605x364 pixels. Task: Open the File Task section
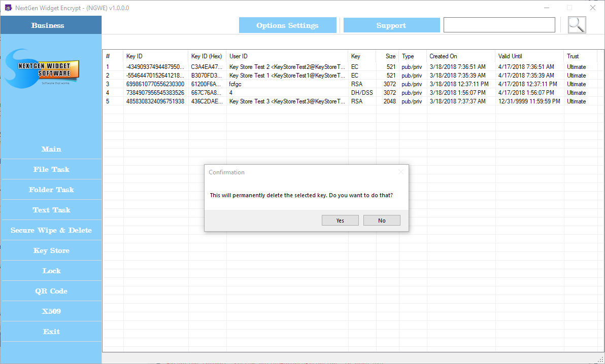[51, 169]
